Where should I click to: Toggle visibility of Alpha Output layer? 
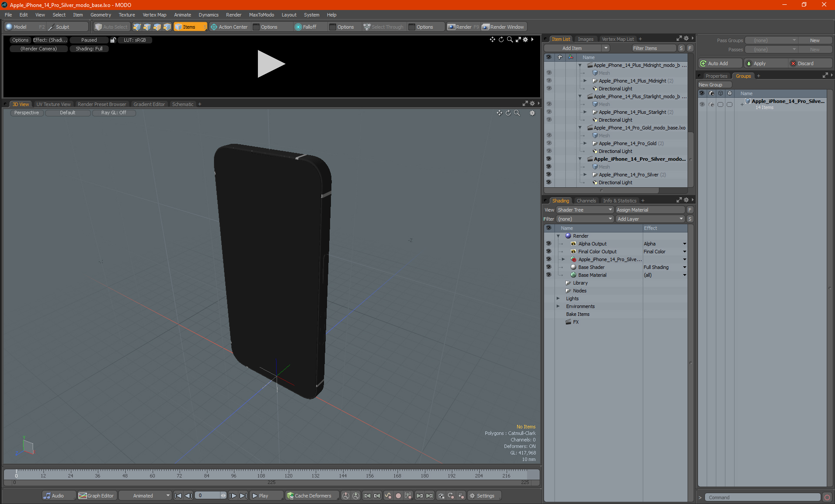point(549,244)
